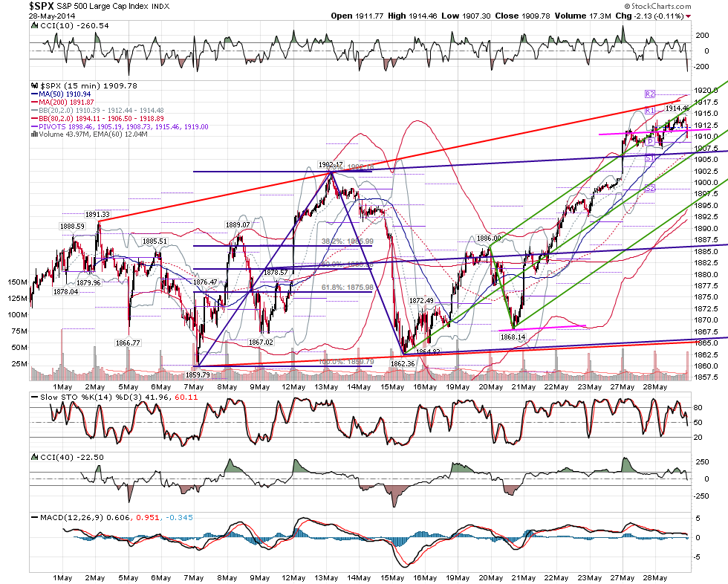Click the 38.2%: 1885.99 Fibonacci label
Viewport: 728px width, 584px height.
pyautogui.click(x=348, y=241)
